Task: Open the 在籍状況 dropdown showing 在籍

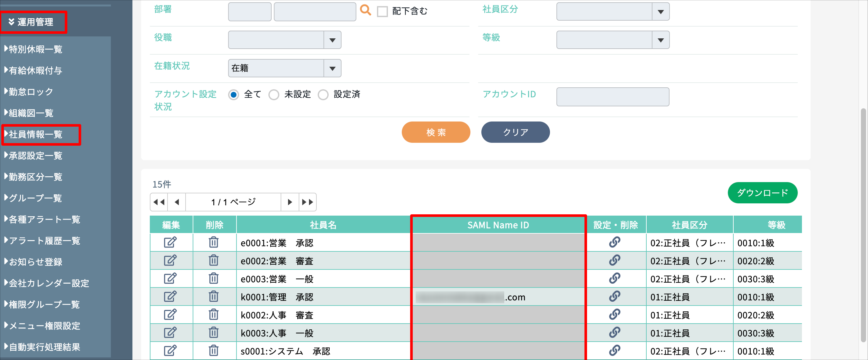Action: click(285, 68)
